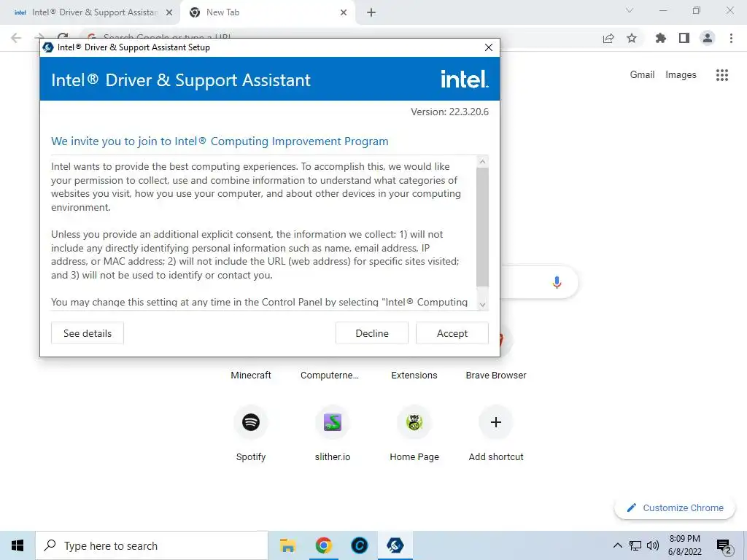The image size is (747, 560).
Task: Open network status tray icon
Action: coord(635,545)
